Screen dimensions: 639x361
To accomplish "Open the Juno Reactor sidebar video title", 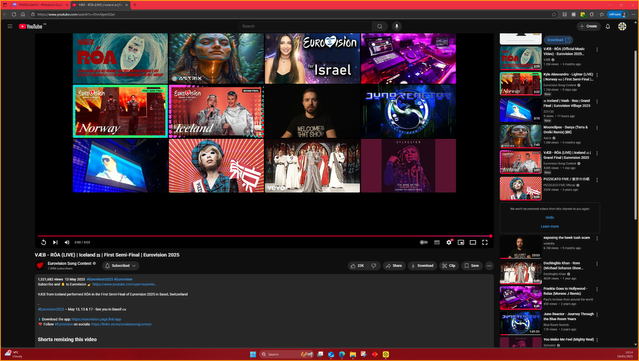I will [568, 316].
